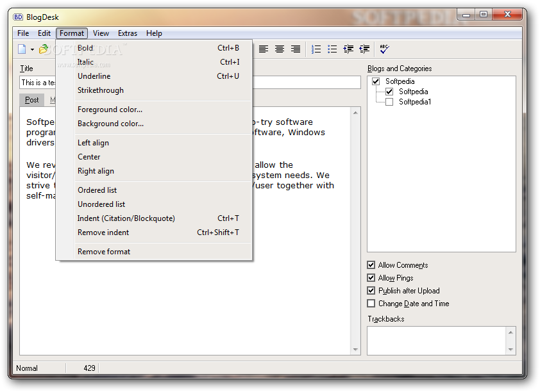This screenshot has width=540, height=392.
Task: Click the increase indent toolbar icon
Action: 348,49
